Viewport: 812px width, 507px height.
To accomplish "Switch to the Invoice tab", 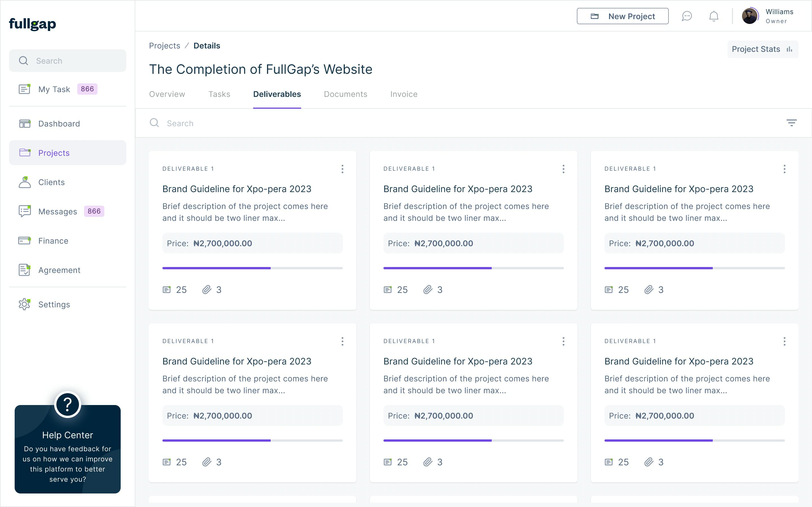I will pos(404,94).
